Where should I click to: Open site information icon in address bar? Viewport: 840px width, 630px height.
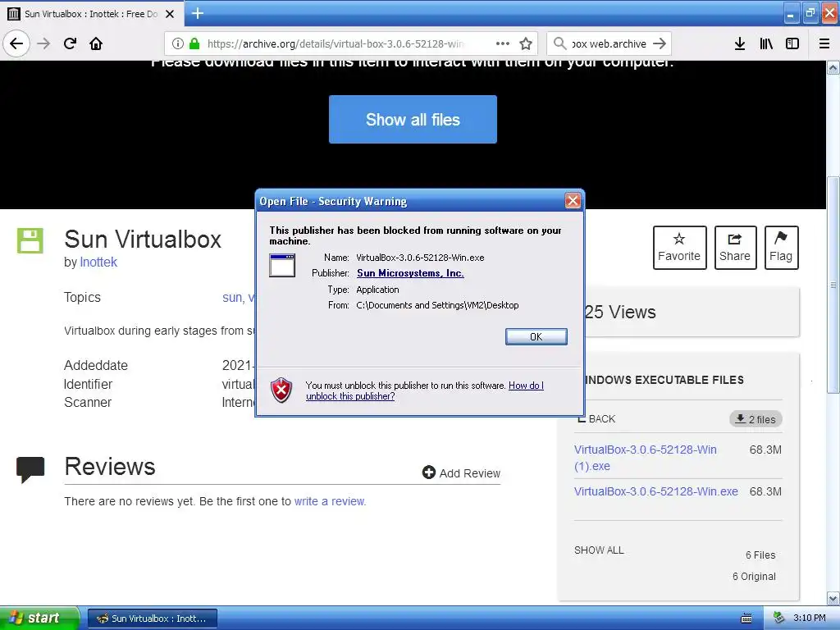[178, 43]
